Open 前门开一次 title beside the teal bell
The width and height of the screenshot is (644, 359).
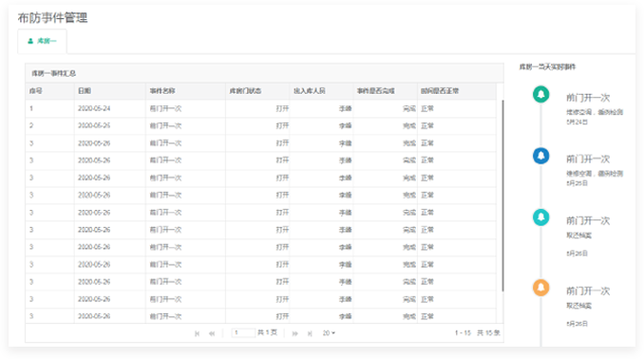588,220
